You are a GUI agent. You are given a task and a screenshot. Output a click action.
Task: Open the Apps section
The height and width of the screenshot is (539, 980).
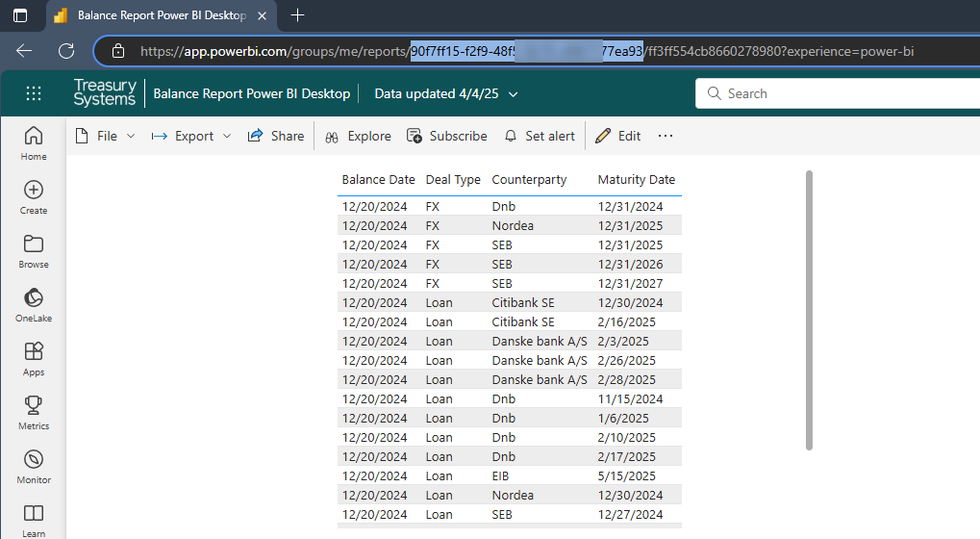[x=33, y=359]
